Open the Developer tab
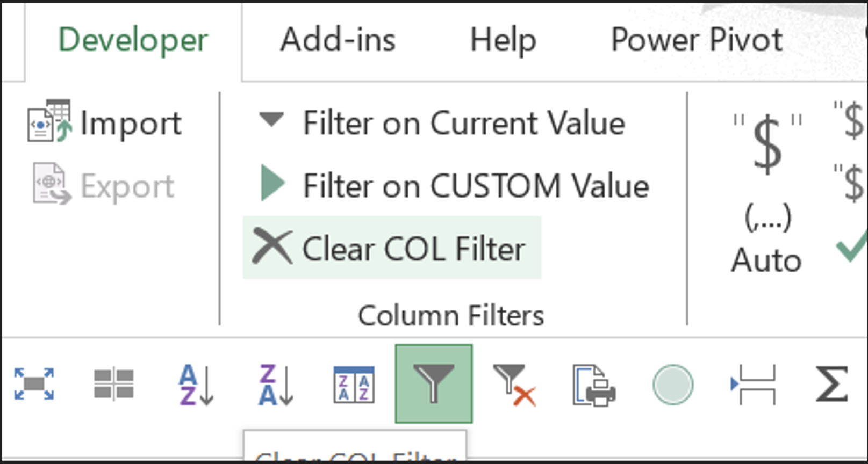 (133, 40)
